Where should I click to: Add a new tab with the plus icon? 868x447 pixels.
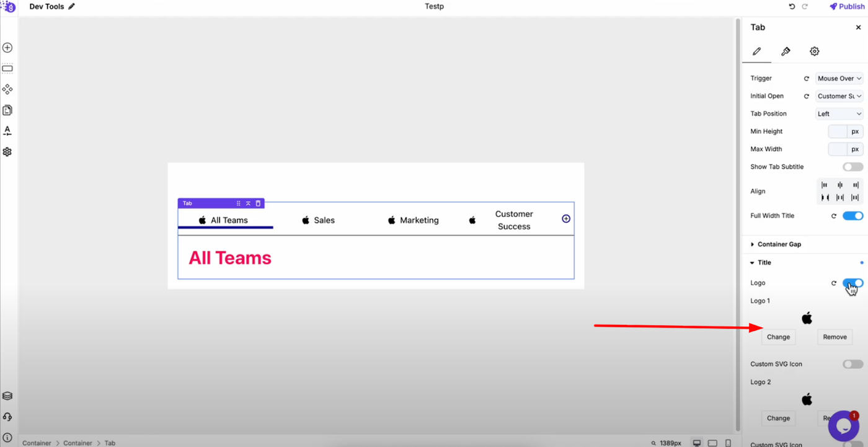click(566, 219)
